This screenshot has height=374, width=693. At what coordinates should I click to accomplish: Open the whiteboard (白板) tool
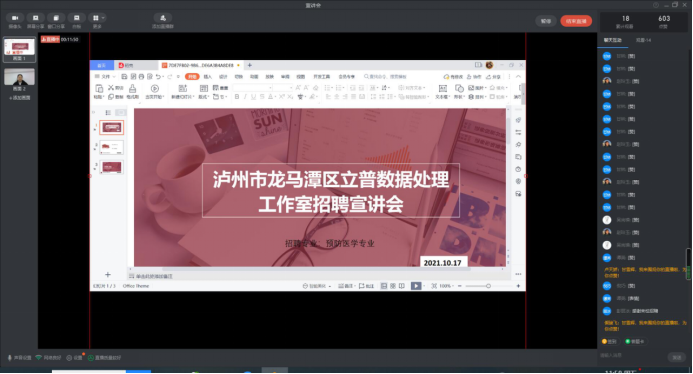pyautogui.click(x=76, y=18)
